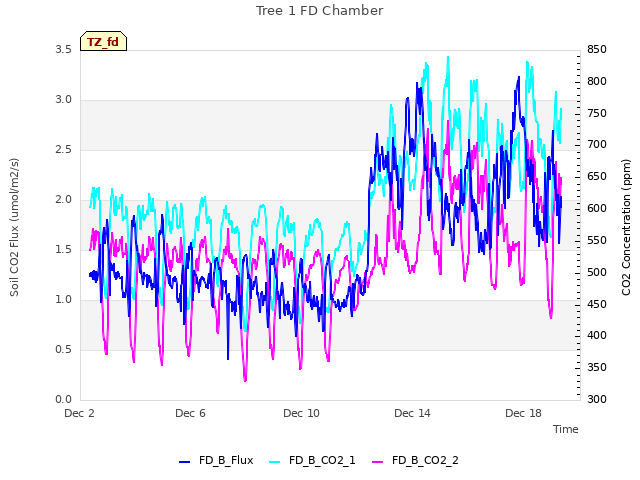Viewport: 640px width, 480px height.
Task: Click the 400 right axis tick label
Action: click(597, 336)
